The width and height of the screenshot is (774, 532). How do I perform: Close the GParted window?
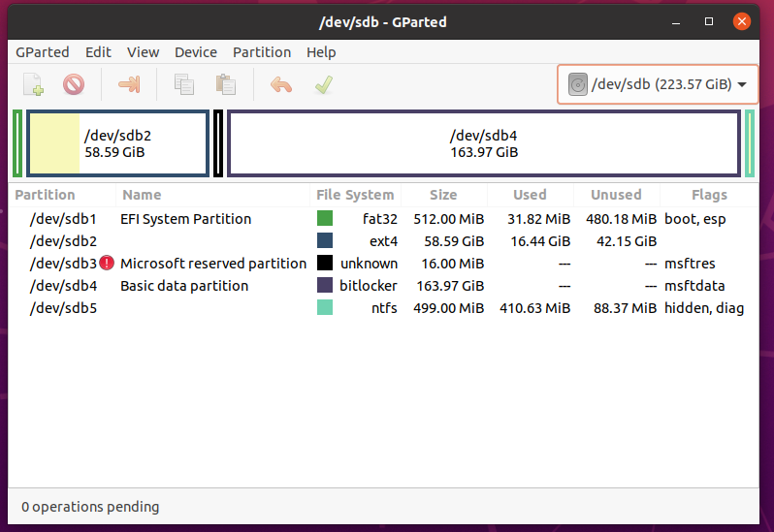pyautogui.click(x=741, y=21)
